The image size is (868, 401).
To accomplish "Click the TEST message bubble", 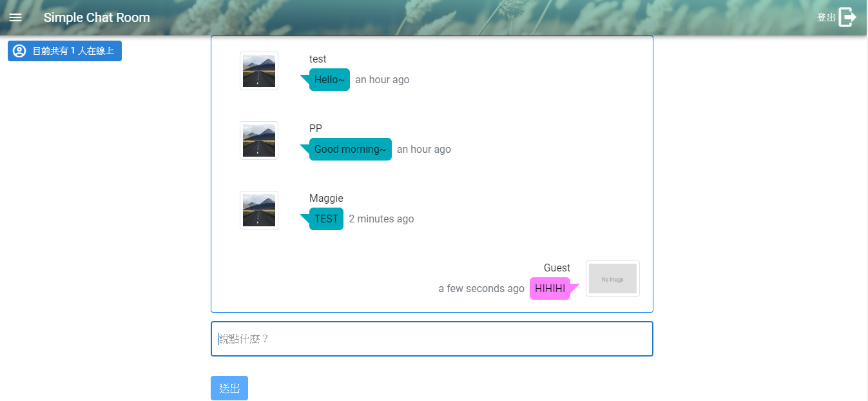I will click(x=326, y=219).
